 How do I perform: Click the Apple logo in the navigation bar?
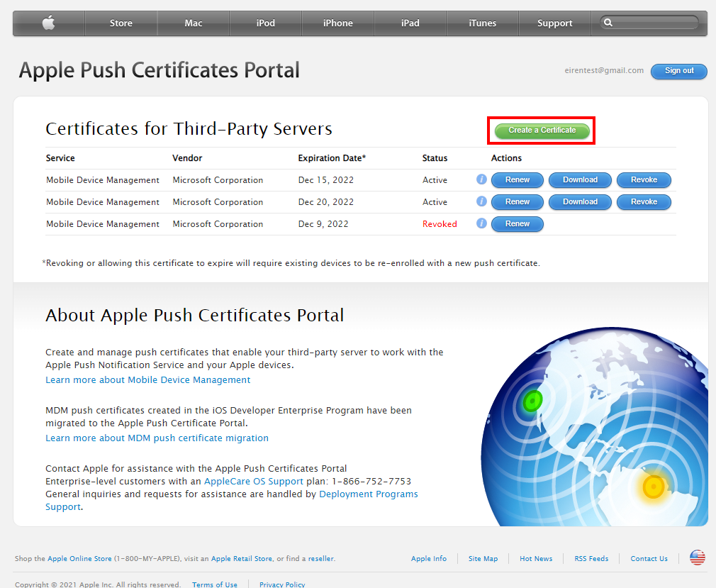pyautogui.click(x=48, y=23)
